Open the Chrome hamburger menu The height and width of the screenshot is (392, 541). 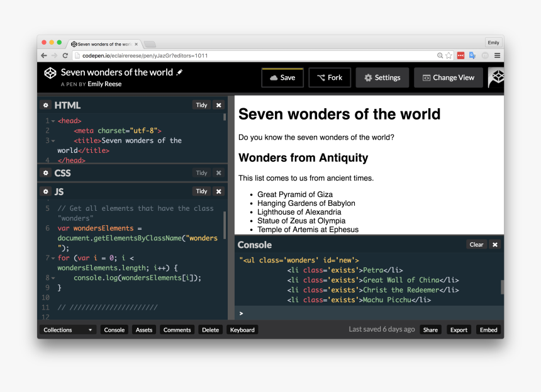click(497, 55)
